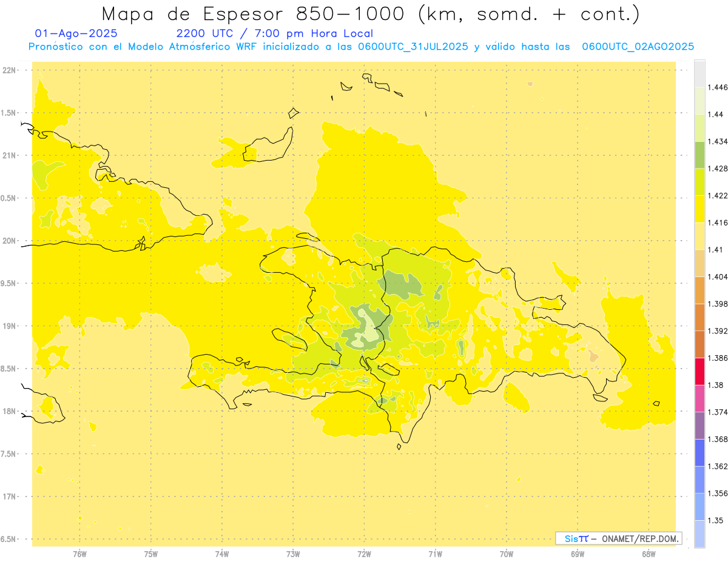
Task: Click the latitude label 18N
Action: pos(9,412)
